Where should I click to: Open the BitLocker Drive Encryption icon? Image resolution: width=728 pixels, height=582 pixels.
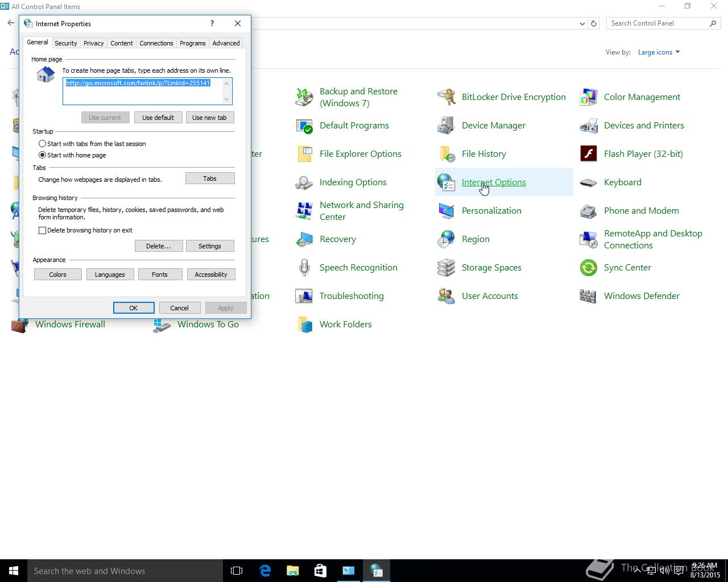coord(446,97)
